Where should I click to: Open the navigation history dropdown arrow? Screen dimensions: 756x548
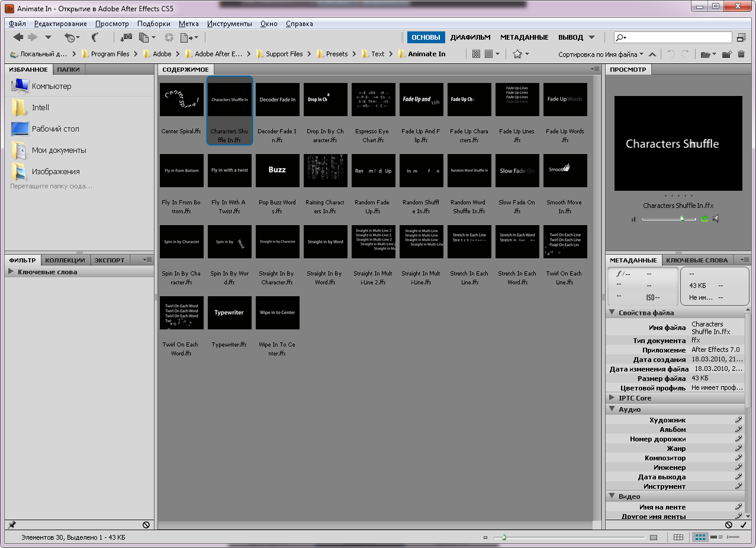pyautogui.click(x=48, y=37)
